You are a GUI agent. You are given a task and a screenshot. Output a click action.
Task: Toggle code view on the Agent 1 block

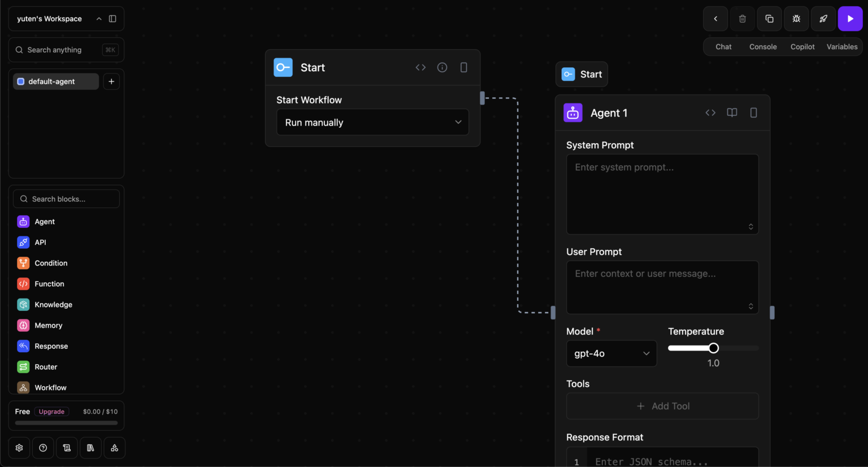click(710, 113)
